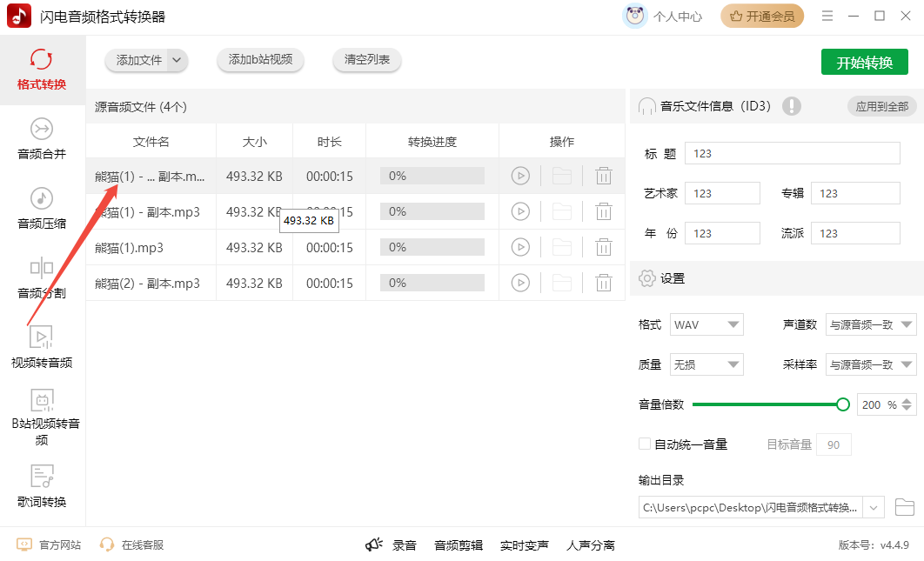Open the 录音 recording tool at bottom
Screen dimensions: 924x561
403,544
